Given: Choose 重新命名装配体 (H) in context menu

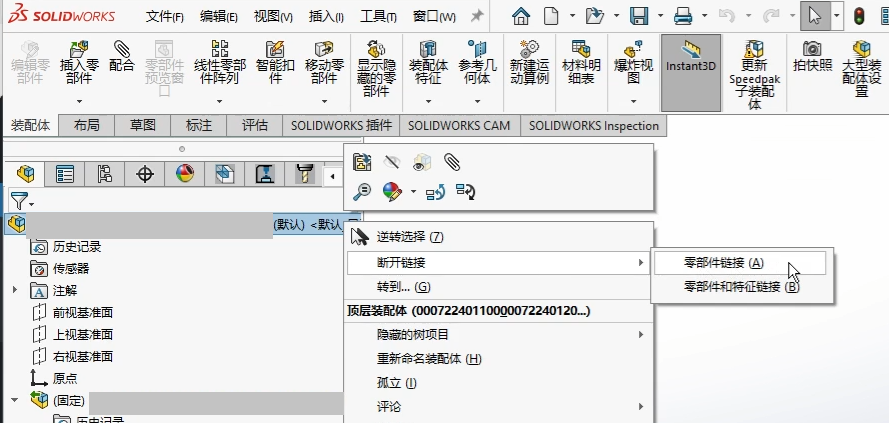Looking at the screenshot, I should coord(499,359).
